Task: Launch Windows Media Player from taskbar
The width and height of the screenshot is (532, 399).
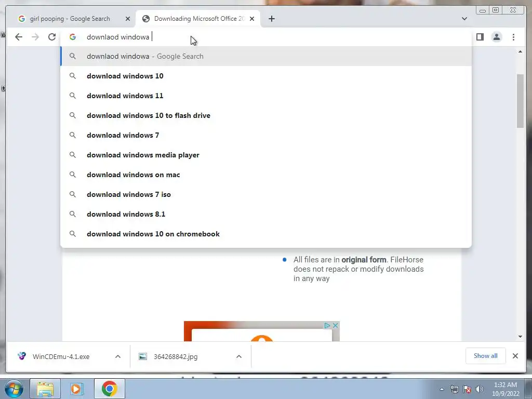Action: coord(77,389)
